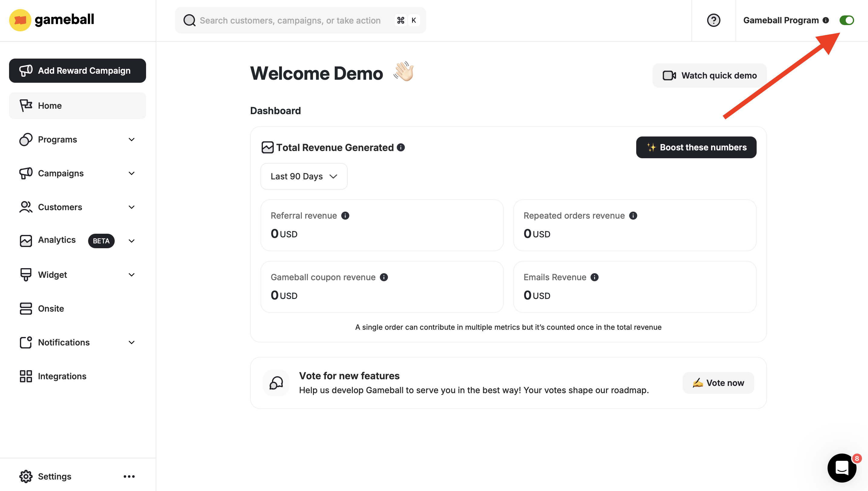The height and width of the screenshot is (491, 868).
Task: Open Settings from the sidebar
Action: coord(54,476)
